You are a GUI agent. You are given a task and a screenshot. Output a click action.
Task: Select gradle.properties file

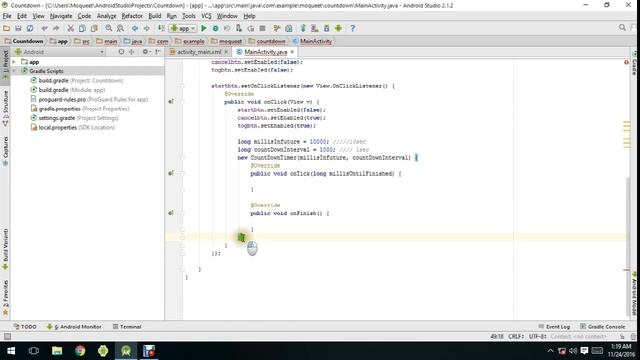[x=80, y=109]
